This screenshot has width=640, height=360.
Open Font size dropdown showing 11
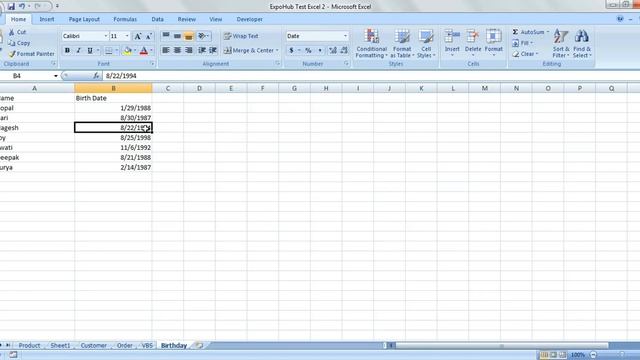point(127,36)
